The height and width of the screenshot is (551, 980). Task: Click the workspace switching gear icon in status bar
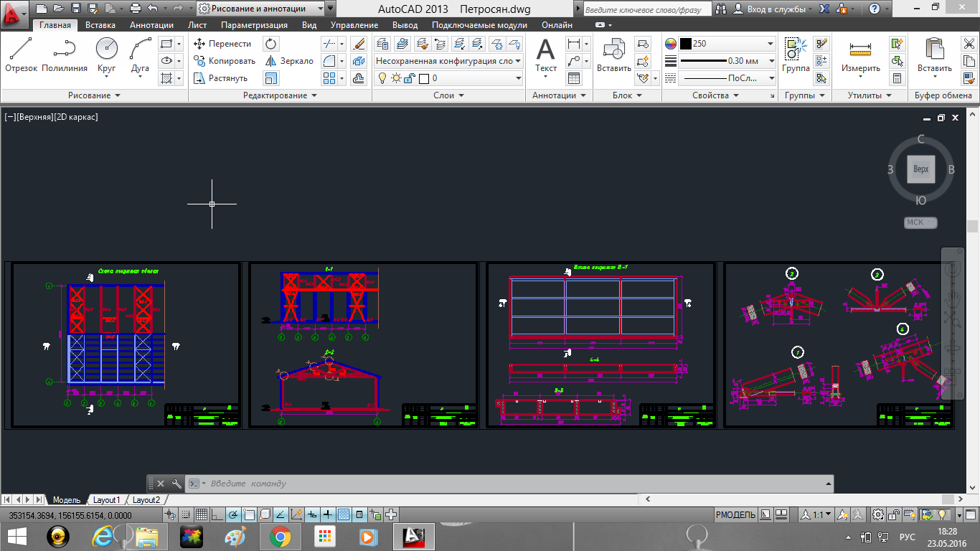tap(878, 514)
